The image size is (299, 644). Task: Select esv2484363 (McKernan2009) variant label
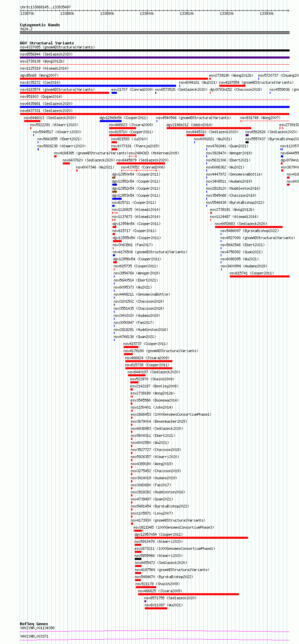(x=154, y=153)
